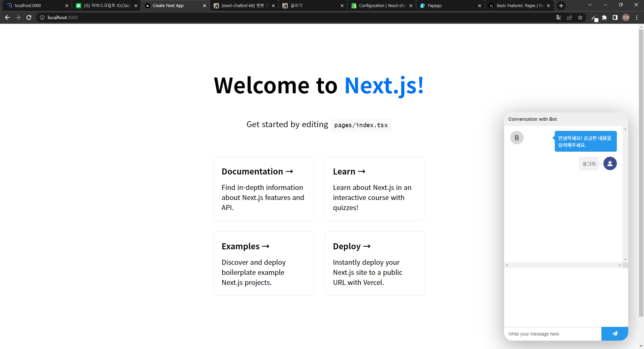
Task: Click the bot greeting message bubble
Action: pyautogui.click(x=586, y=141)
